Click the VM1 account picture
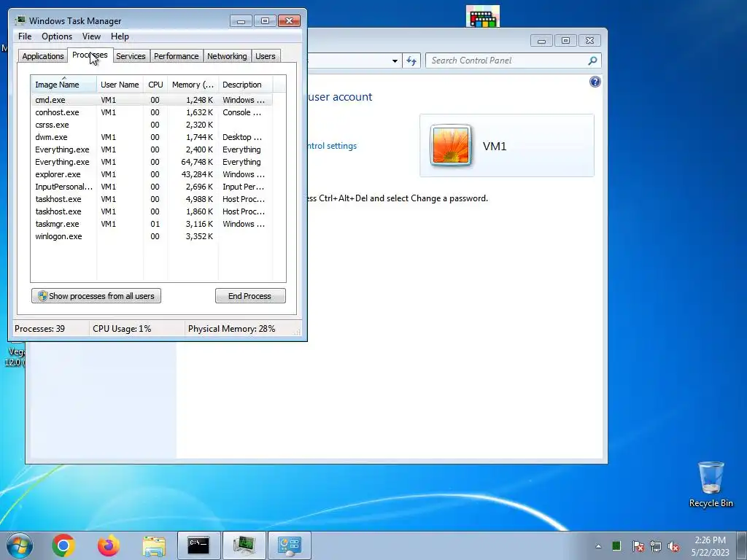This screenshot has width=747, height=560. click(451, 145)
